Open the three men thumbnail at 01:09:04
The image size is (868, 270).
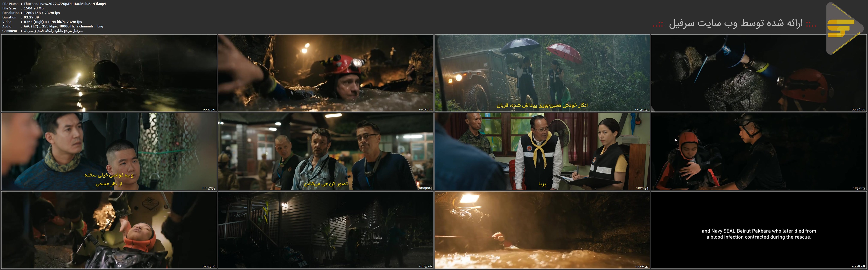pyautogui.click(x=326, y=151)
